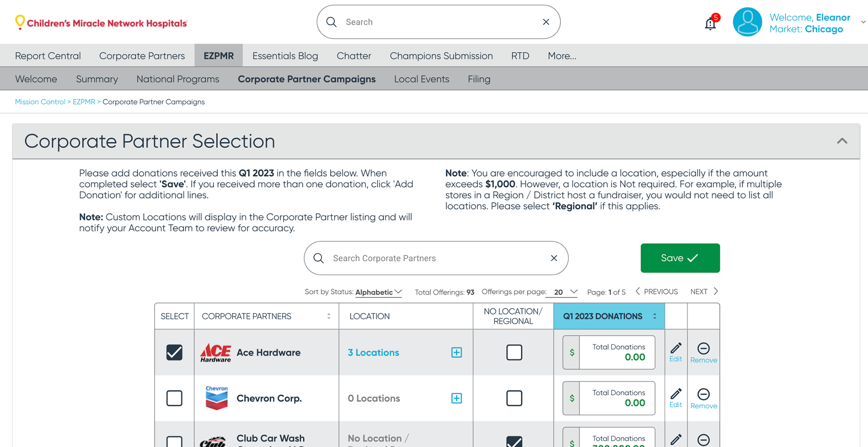This screenshot has height=447, width=868.
Task: Select the Chevron Corp. checkbox
Action: 175,398
